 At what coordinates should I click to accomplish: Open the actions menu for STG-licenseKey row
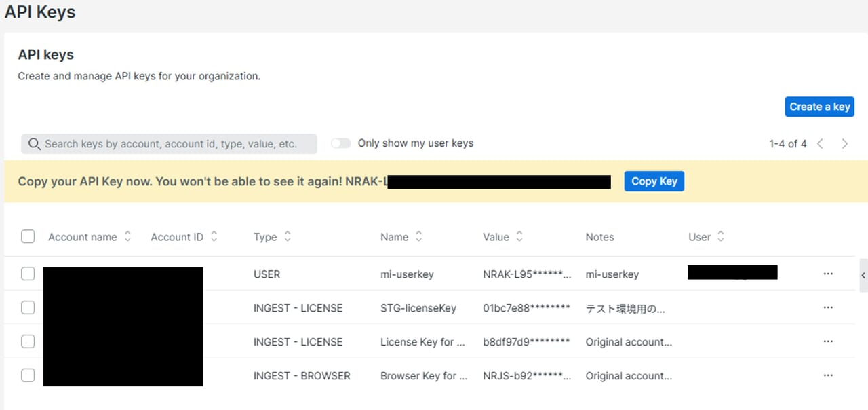click(827, 307)
